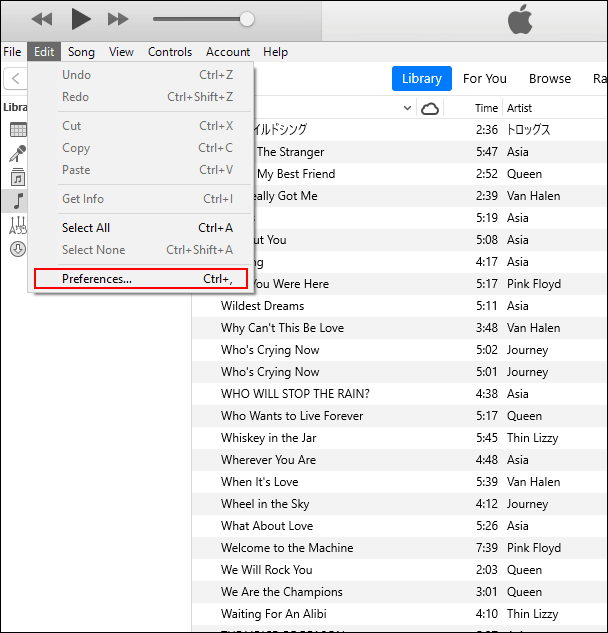The height and width of the screenshot is (633, 608).
Task: Open the File menu
Action: pos(12,52)
